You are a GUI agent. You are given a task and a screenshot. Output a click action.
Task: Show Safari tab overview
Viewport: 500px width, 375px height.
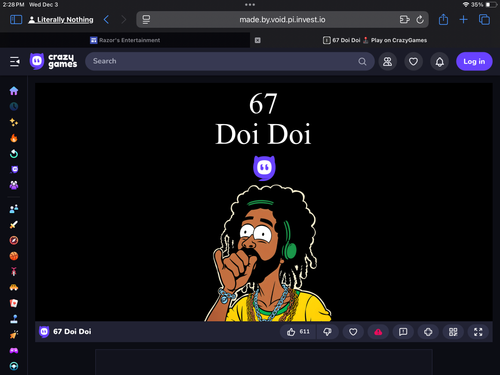pos(484,20)
